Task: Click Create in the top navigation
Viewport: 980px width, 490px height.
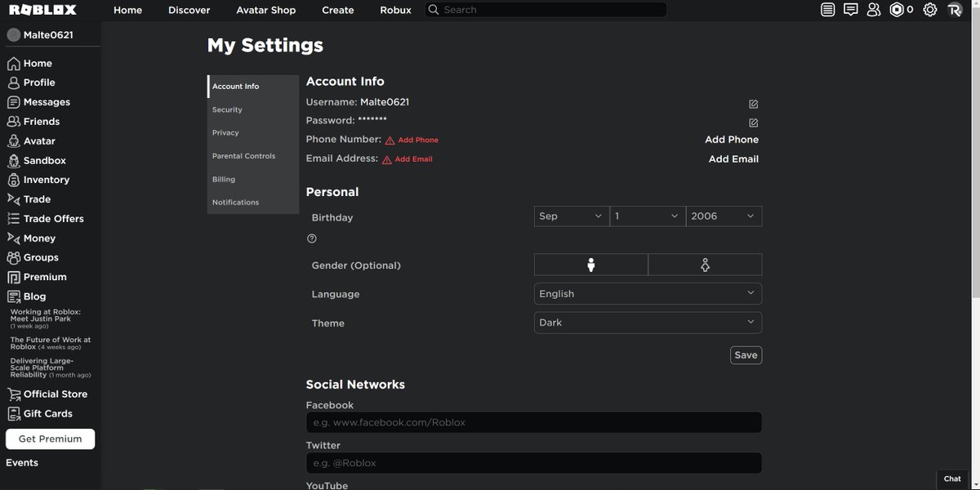Action: (x=338, y=10)
